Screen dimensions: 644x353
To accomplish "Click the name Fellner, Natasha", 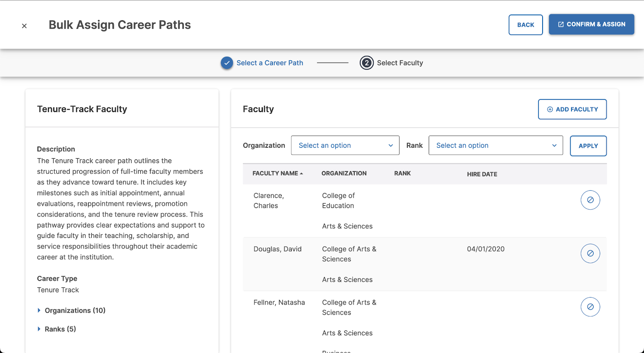I will tap(279, 303).
